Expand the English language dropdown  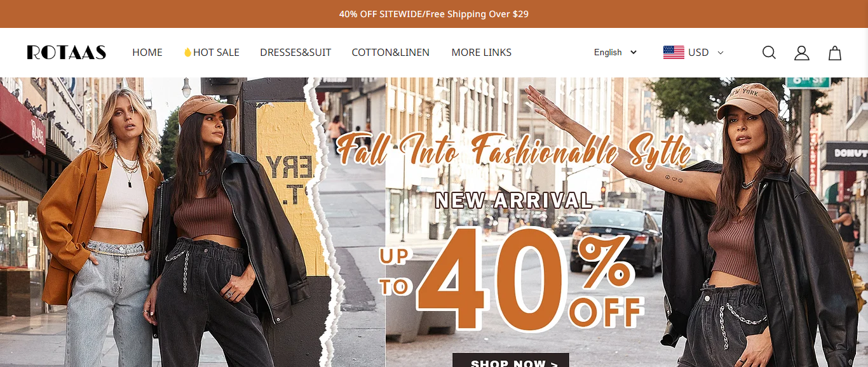615,52
